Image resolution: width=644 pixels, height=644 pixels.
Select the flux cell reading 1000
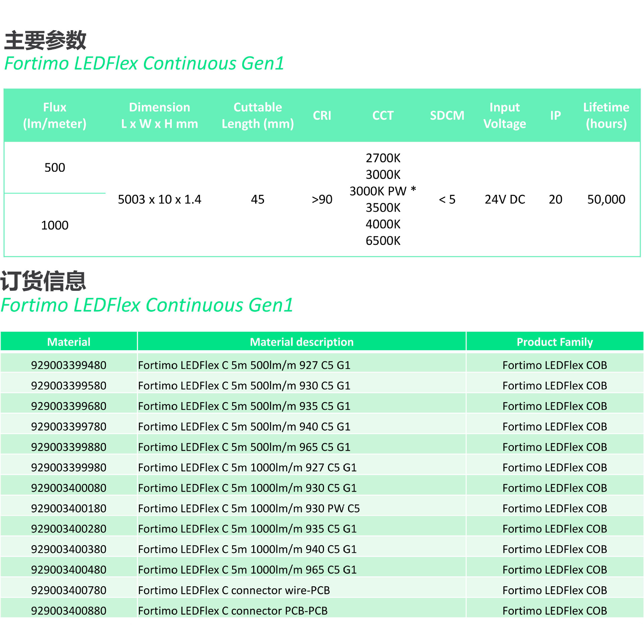tap(55, 225)
